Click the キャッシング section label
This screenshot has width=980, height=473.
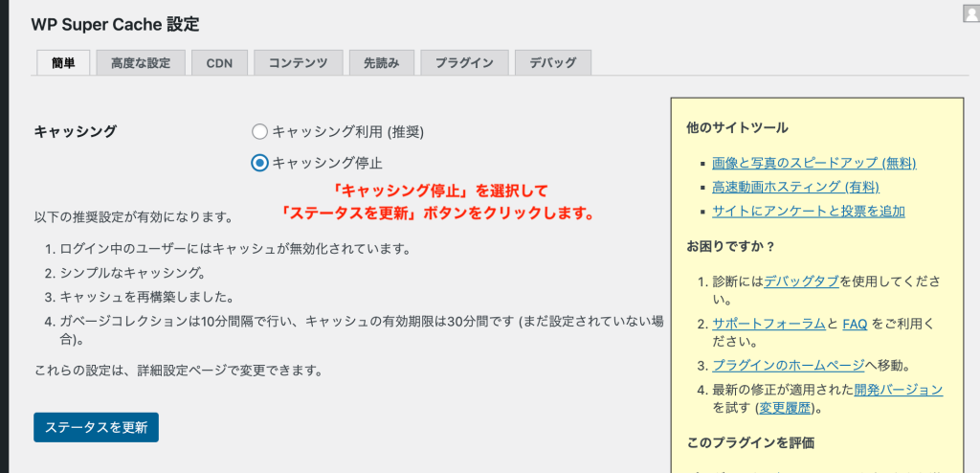pyautogui.click(x=75, y=131)
